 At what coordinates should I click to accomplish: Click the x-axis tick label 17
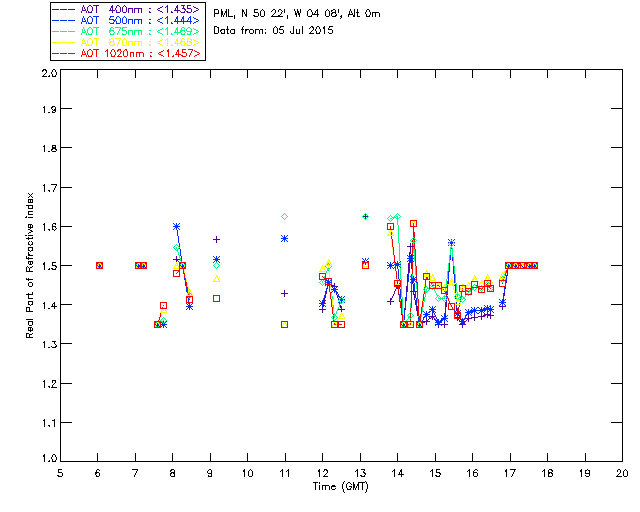pyautogui.click(x=510, y=474)
